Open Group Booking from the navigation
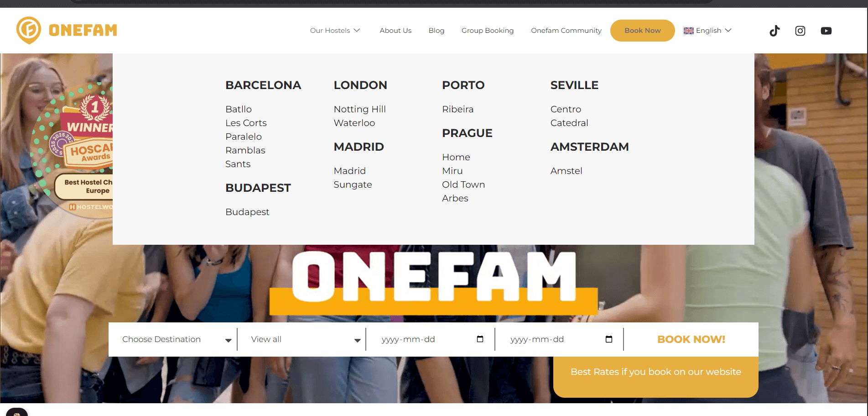The width and height of the screenshot is (868, 416). [x=487, y=31]
